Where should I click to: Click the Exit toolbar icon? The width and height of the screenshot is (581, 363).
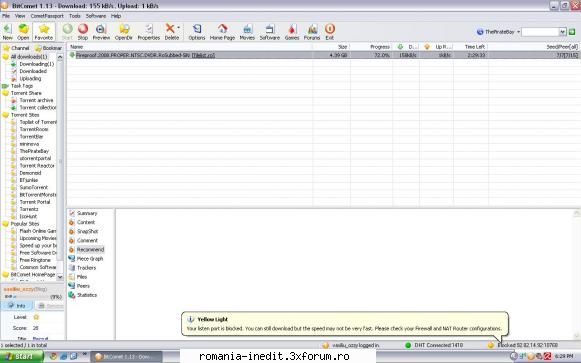tap(330, 29)
